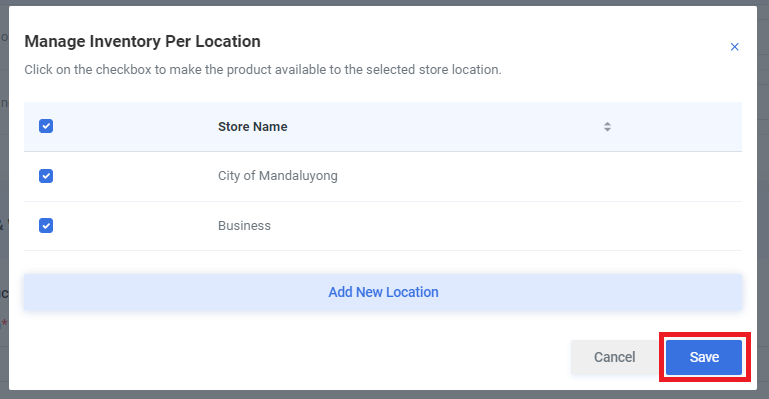Select the City of Mandaluyong store name
Image resolution: width=769 pixels, height=399 pixels.
278,175
